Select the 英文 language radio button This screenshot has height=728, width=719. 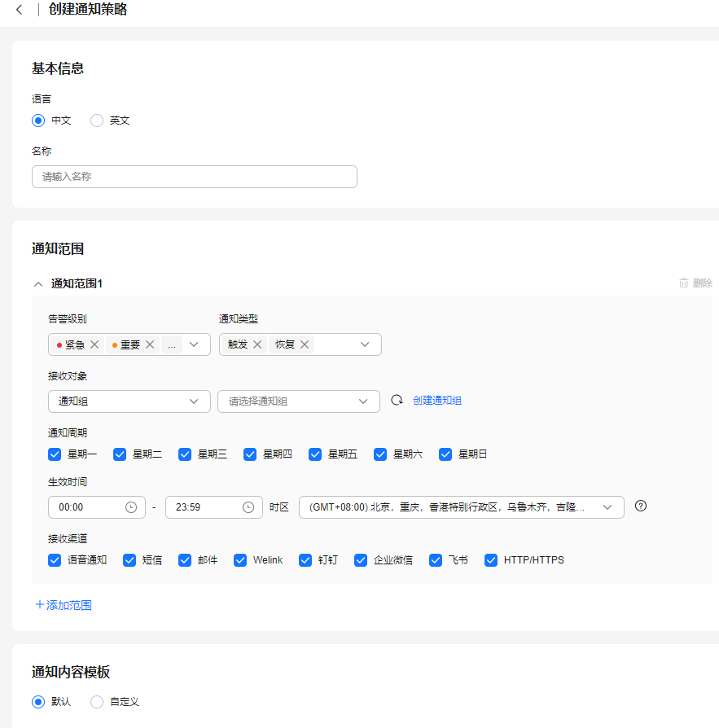pyautogui.click(x=97, y=121)
